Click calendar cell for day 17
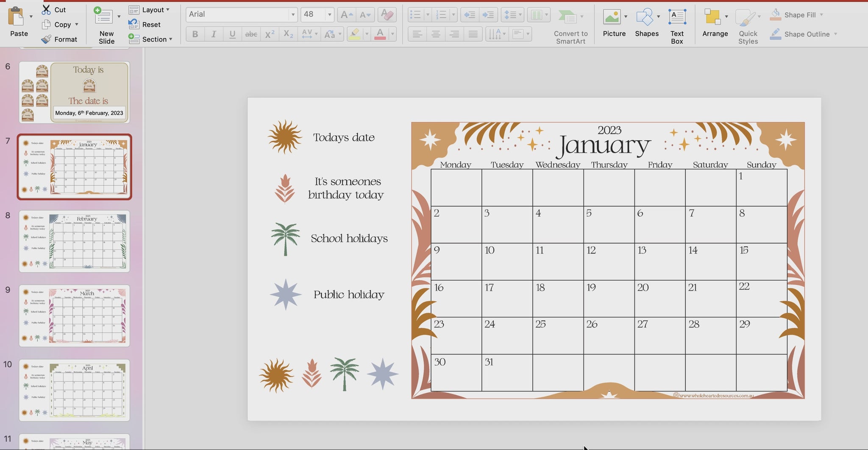The image size is (868, 450). point(507,299)
